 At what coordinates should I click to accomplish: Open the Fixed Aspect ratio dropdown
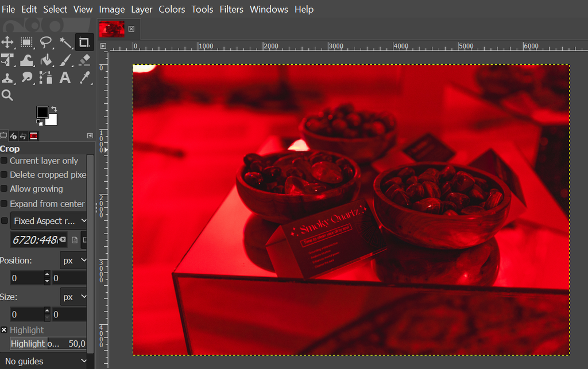point(49,220)
